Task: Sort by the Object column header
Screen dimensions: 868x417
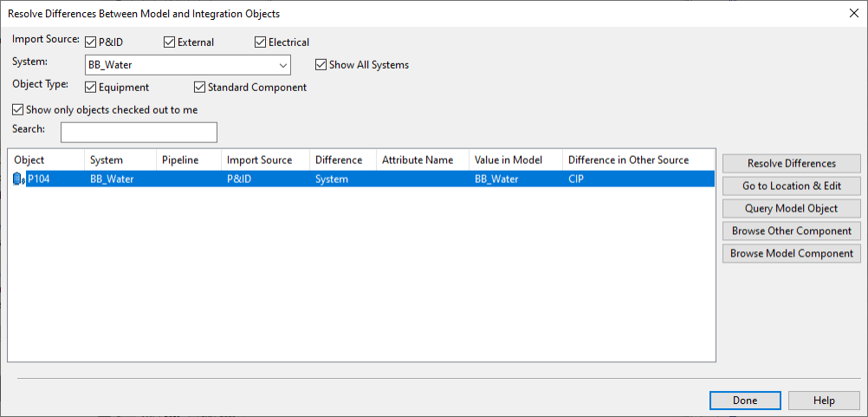Action: [46, 160]
